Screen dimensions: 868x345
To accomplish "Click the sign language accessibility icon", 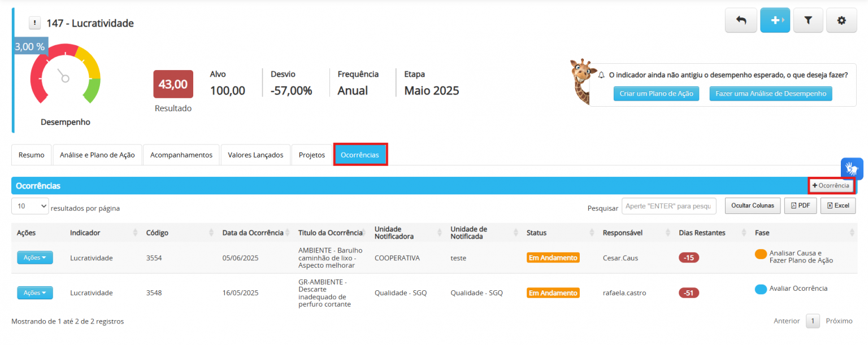I will pos(852,169).
